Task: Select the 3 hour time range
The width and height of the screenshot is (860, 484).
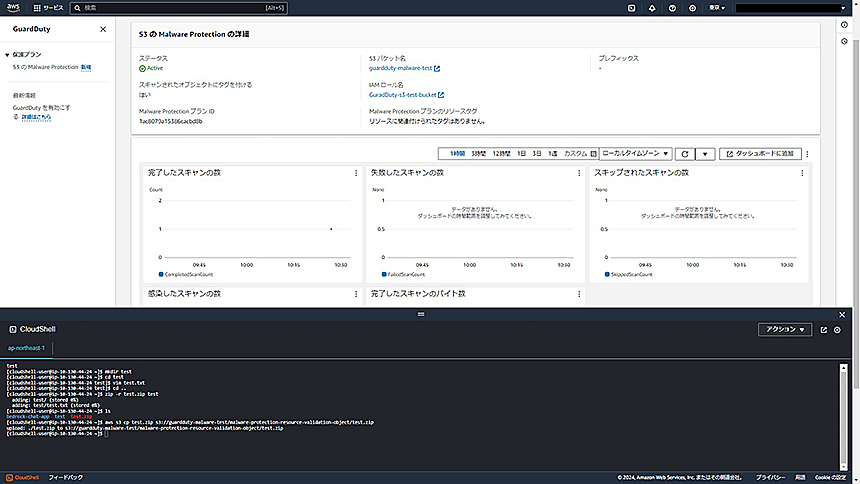Action: pyautogui.click(x=479, y=154)
